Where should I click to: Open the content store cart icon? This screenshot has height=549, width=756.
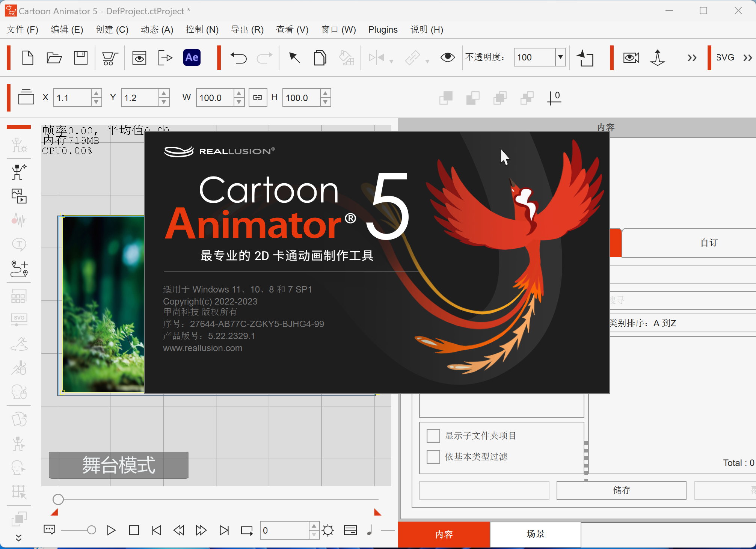[x=110, y=58]
